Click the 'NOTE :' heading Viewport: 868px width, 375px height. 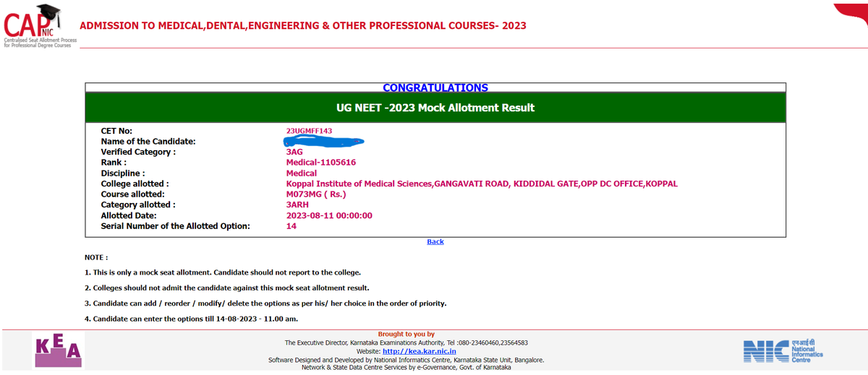pos(96,257)
